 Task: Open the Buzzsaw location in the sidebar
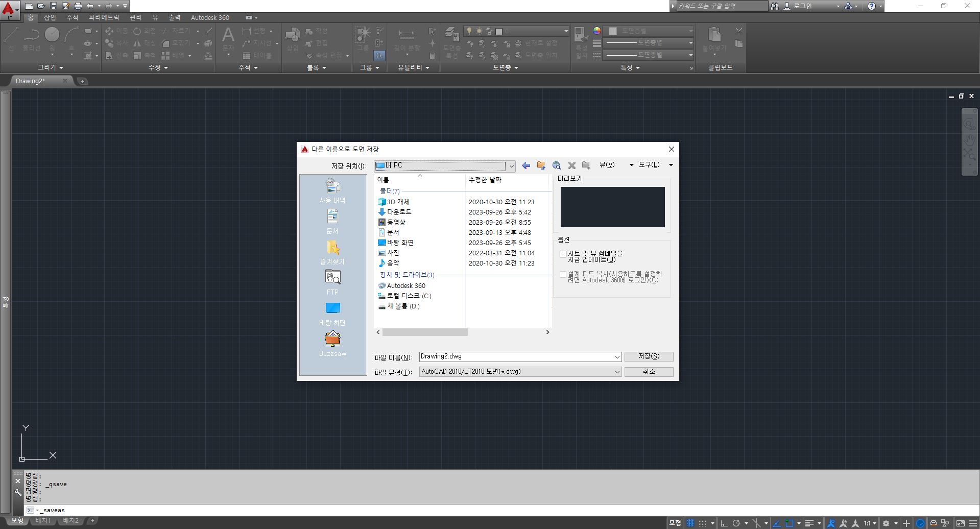point(332,345)
